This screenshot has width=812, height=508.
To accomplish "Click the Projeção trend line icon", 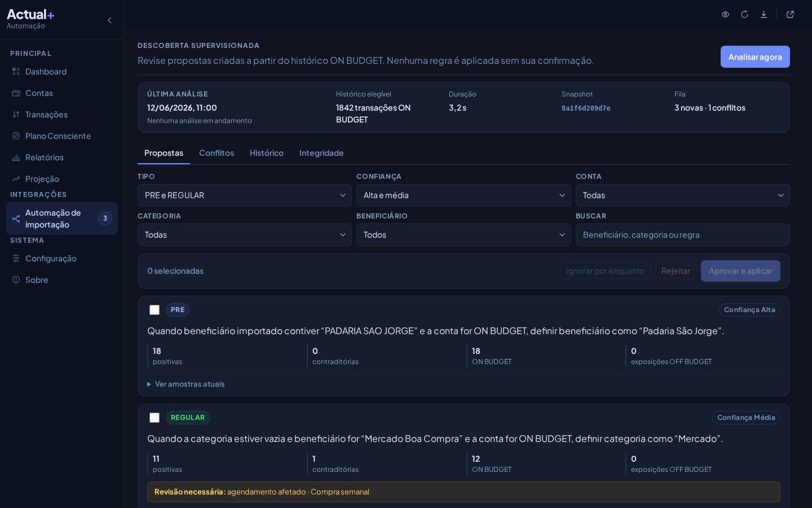I will click(16, 179).
